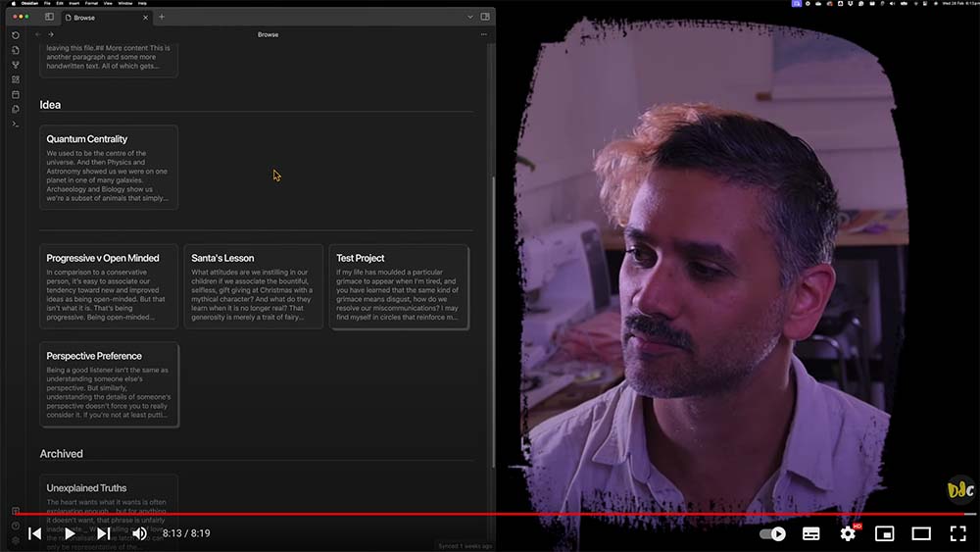Skip to the next video
Screen dimensions: 980x552
104,533
